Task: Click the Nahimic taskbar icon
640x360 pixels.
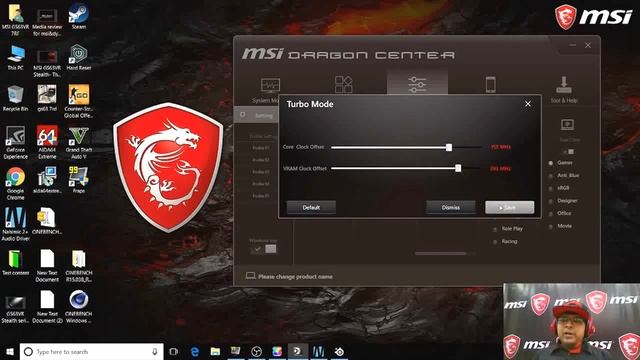Action: click(318, 351)
